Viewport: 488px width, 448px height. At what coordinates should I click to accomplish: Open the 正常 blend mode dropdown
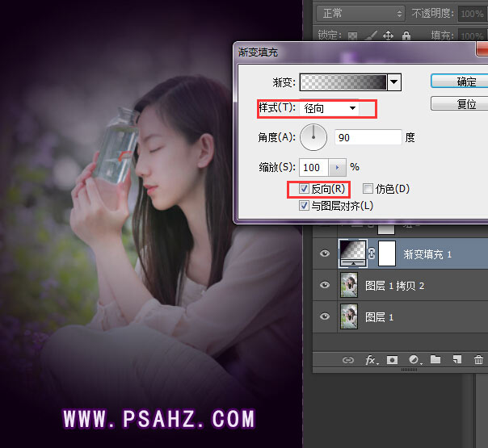point(360,14)
